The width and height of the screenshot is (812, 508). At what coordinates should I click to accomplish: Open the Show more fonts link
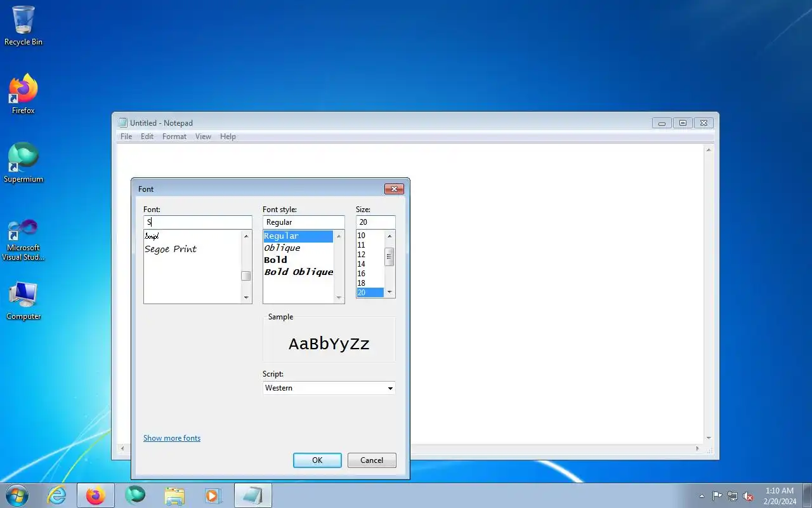pos(172,438)
